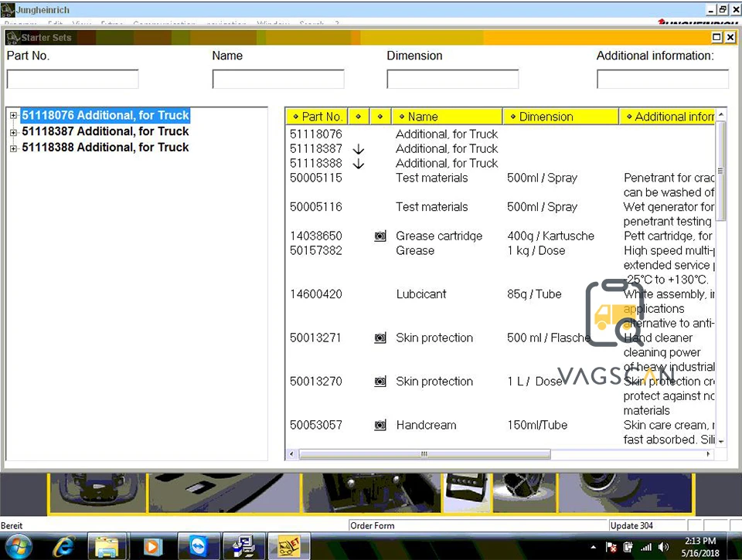Screen dimensions: 742x560
Task: Click the '85g / Tube' dimension cell
Action: pos(534,294)
